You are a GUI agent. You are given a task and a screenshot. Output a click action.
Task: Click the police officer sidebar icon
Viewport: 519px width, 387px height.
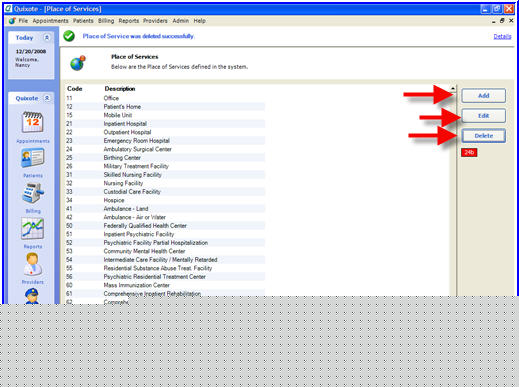32,296
